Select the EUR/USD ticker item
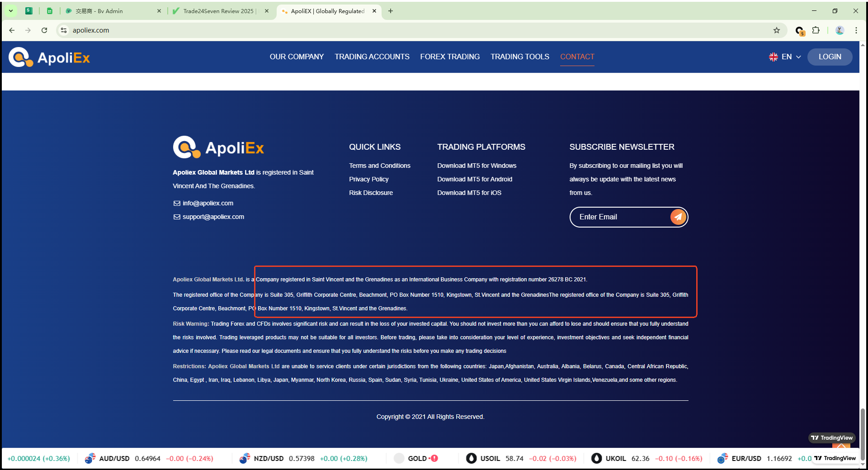Screen dimensions: 868x470 [x=764, y=458]
